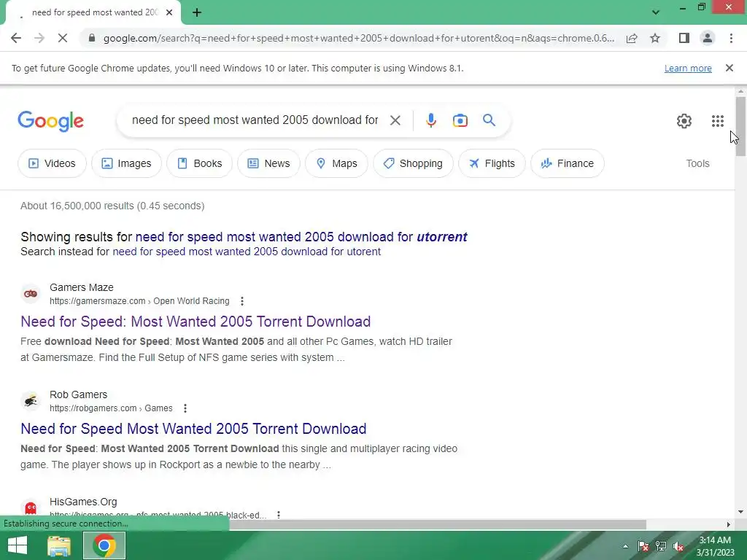The width and height of the screenshot is (747, 560).
Task: Start voice search with the microphone icon
Action: pyautogui.click(x=430, y=120)
